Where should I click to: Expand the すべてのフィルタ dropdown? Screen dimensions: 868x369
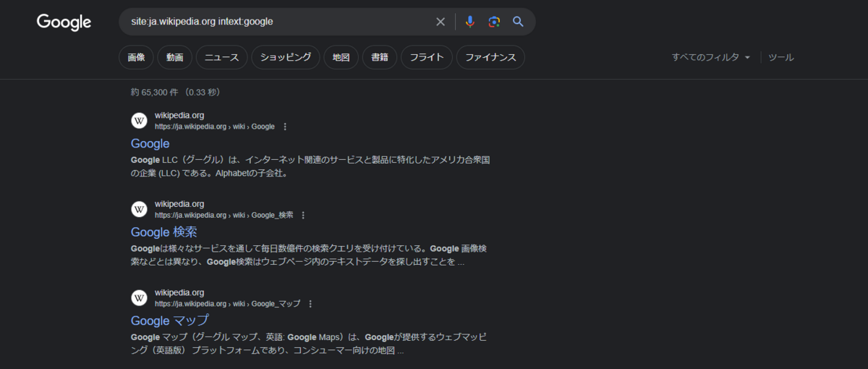tap(711, 57)
